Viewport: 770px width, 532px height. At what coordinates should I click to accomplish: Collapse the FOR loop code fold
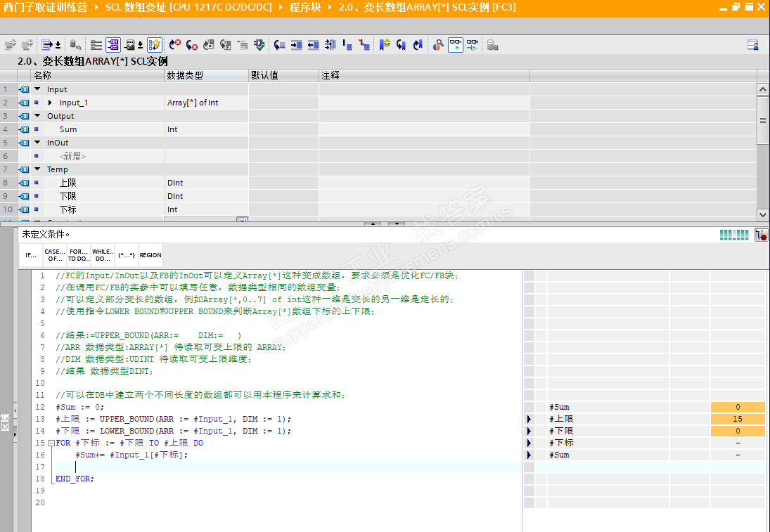(51, 443)
